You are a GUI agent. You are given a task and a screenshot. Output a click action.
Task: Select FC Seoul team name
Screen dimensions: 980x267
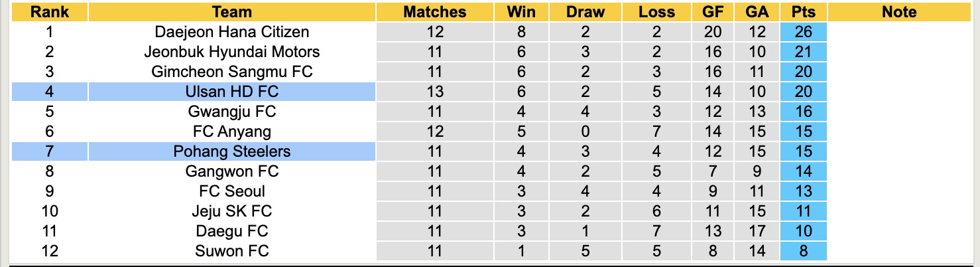(x=232, y=191)
